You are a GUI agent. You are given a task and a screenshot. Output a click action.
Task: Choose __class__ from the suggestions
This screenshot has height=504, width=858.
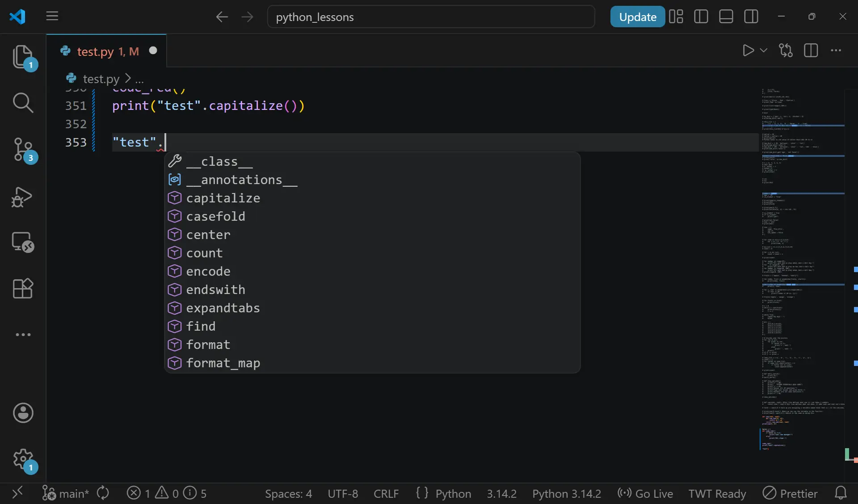click(372, 161)
